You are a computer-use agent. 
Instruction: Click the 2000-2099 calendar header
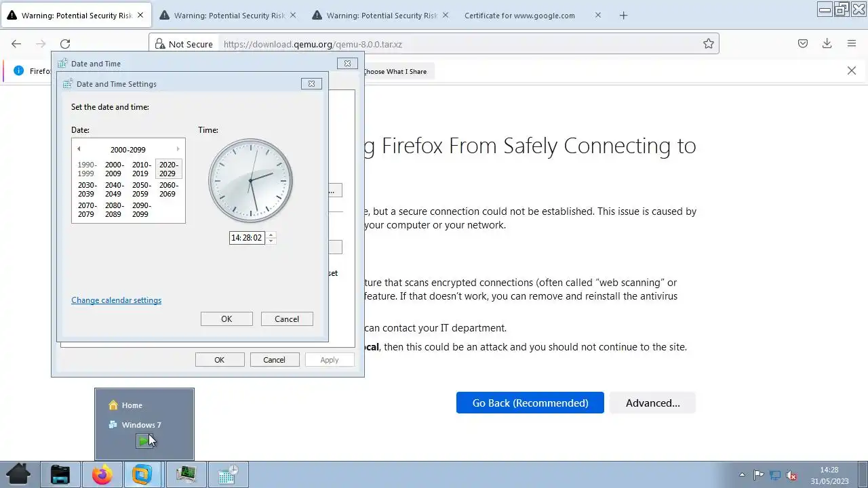[128, 150]
